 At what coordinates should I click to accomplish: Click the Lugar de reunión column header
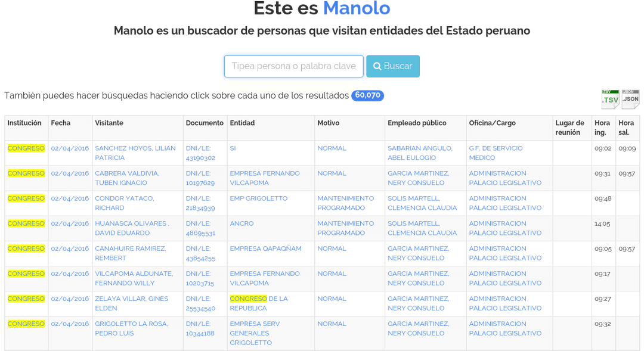coord(570,128)
